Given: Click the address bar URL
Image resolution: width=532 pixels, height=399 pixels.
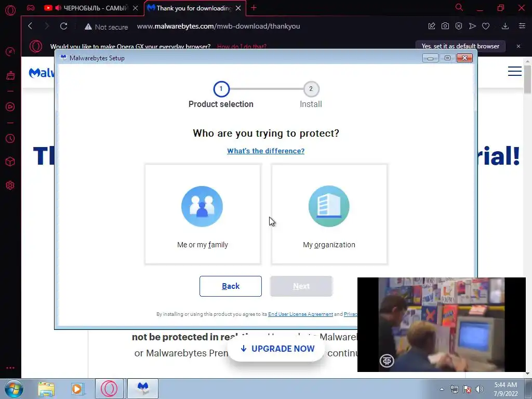Looking at the screenshot, I should 219,26.
